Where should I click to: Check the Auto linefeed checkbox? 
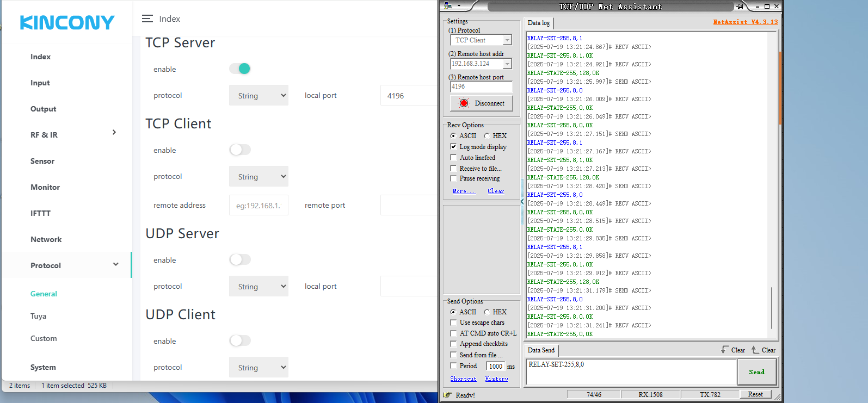click(453, 158)
